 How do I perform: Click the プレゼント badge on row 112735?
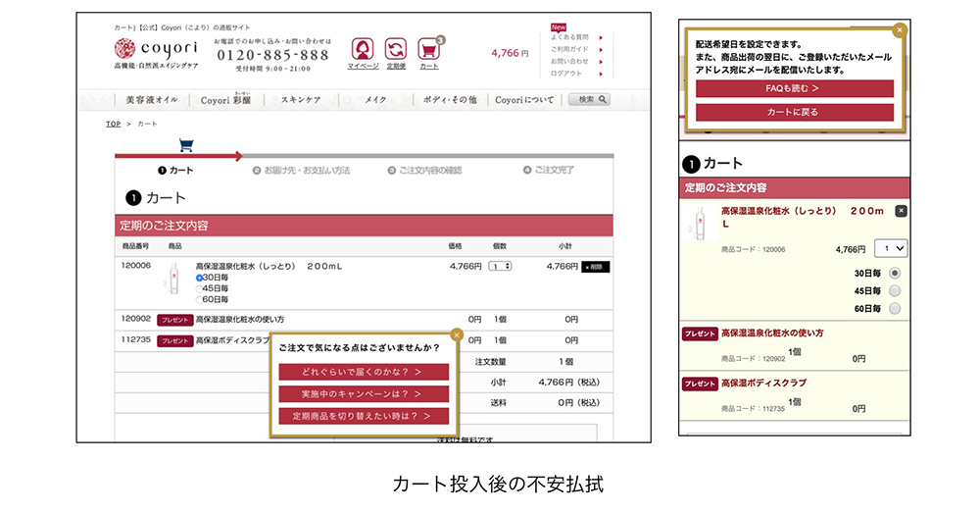tap(175, 341)
